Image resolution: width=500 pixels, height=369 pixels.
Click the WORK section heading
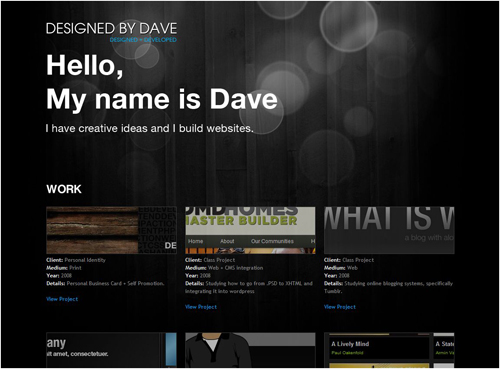coord(64,189)
